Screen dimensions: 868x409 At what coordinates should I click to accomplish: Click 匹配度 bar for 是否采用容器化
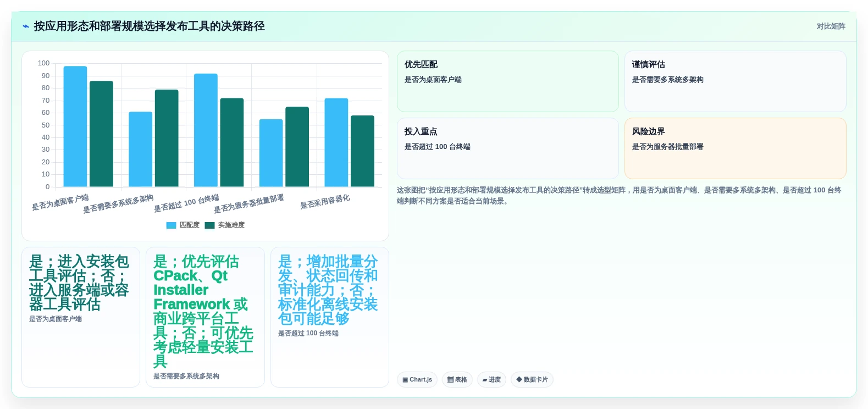336,143
